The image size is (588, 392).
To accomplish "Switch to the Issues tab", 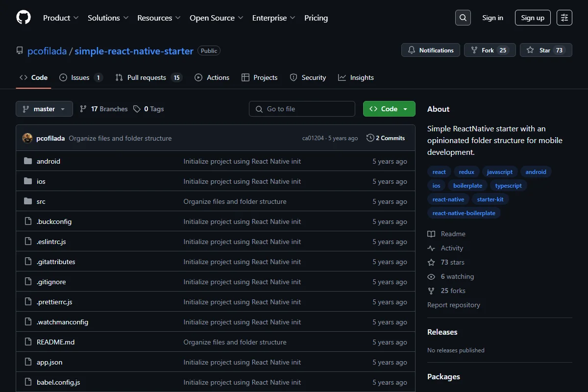I will [81, 77].
